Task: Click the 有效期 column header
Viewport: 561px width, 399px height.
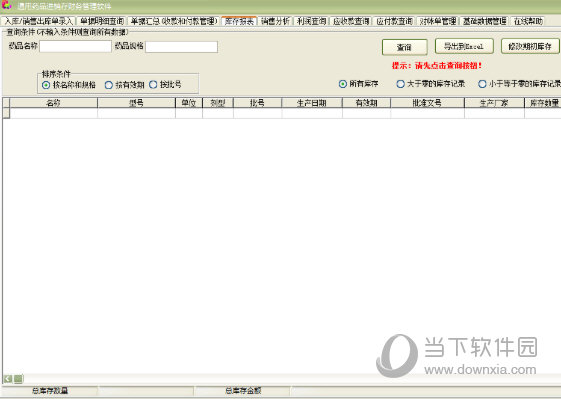Action: (366, 103)
